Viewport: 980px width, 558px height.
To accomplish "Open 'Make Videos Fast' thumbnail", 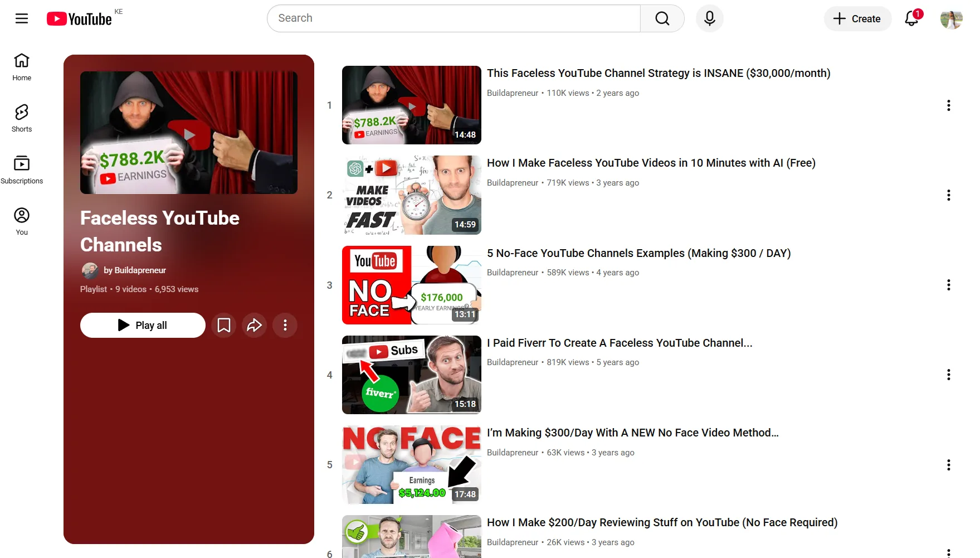I will (412, 195).
